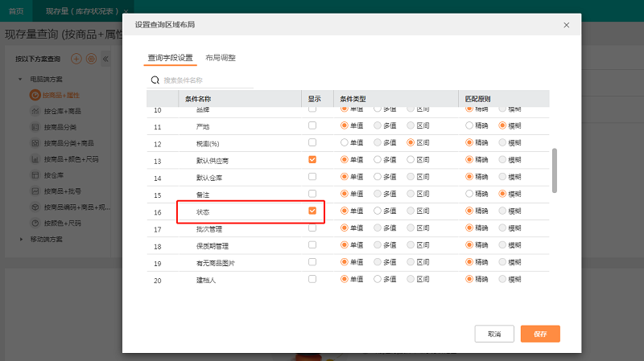This screenshot has width=644, height=361.
Task: Select the 现存量（库存状况表） tab
Action: [82, 11]
